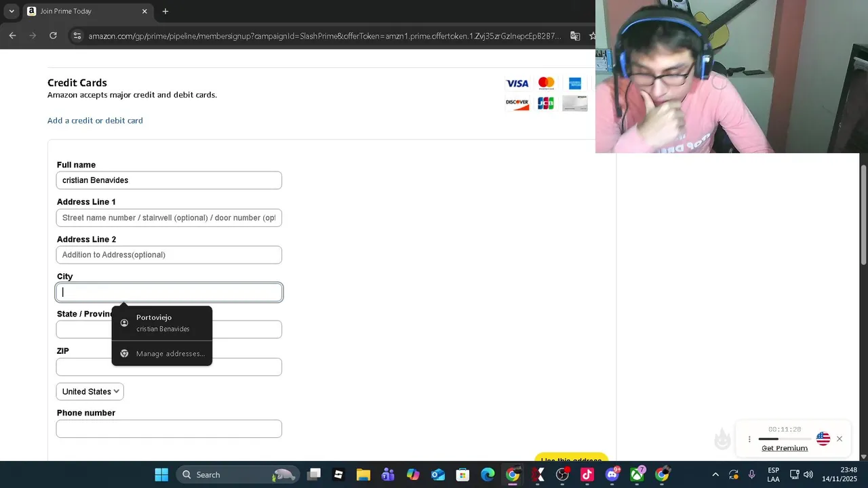This screenshot has width=868, height=488.
Task: Close the recorder widget
Action: [840, 439]
